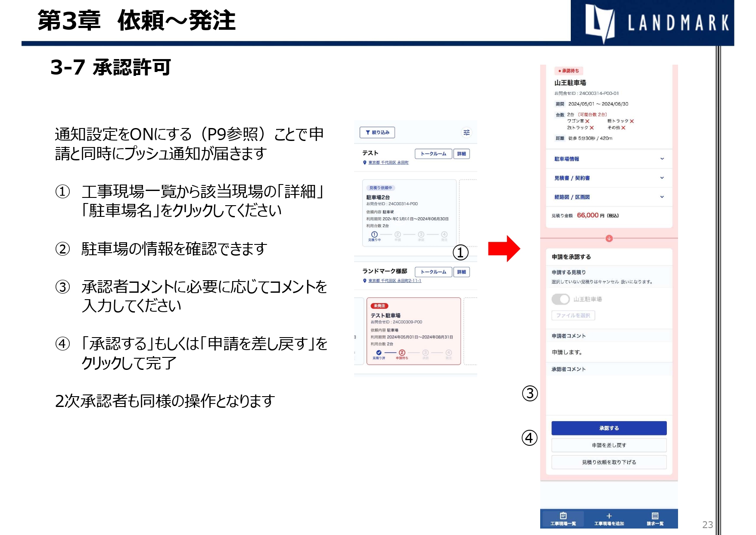The width and height of the screenshot is (756, 535).
Task: Open 詳細 for テスト site
Action: pos(461,153)
